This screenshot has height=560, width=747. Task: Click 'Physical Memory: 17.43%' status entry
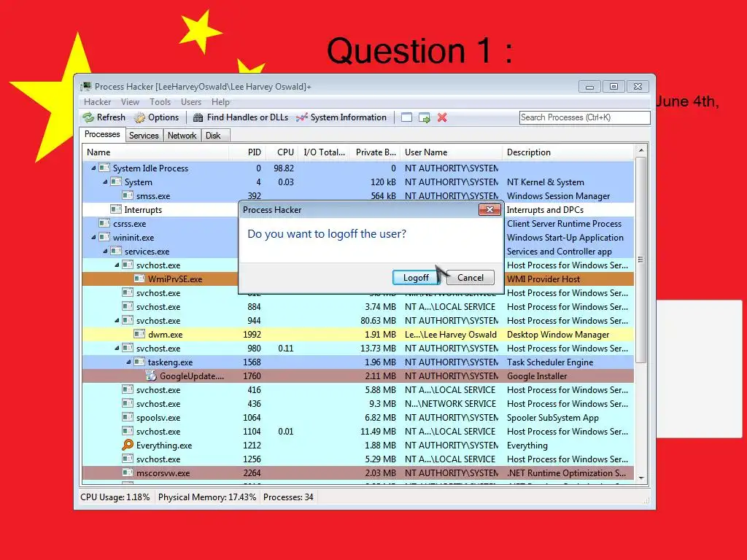click(x=207, y=497)
